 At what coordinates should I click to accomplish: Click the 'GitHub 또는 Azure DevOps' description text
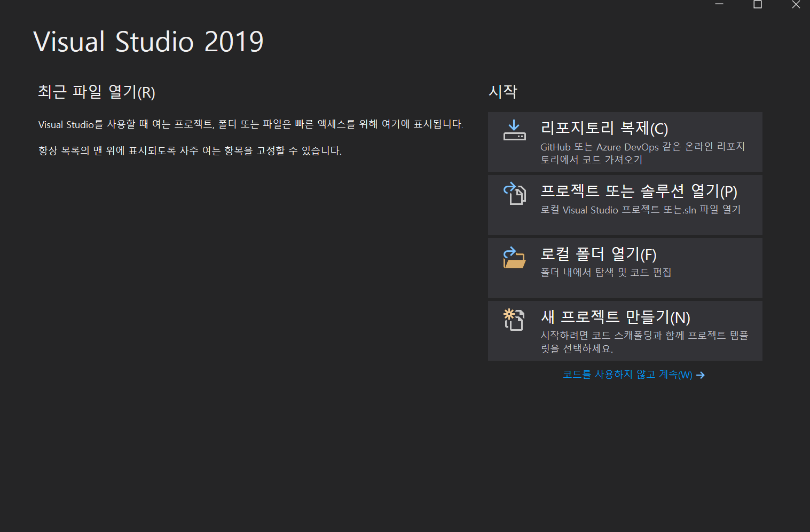pos(642,153)
